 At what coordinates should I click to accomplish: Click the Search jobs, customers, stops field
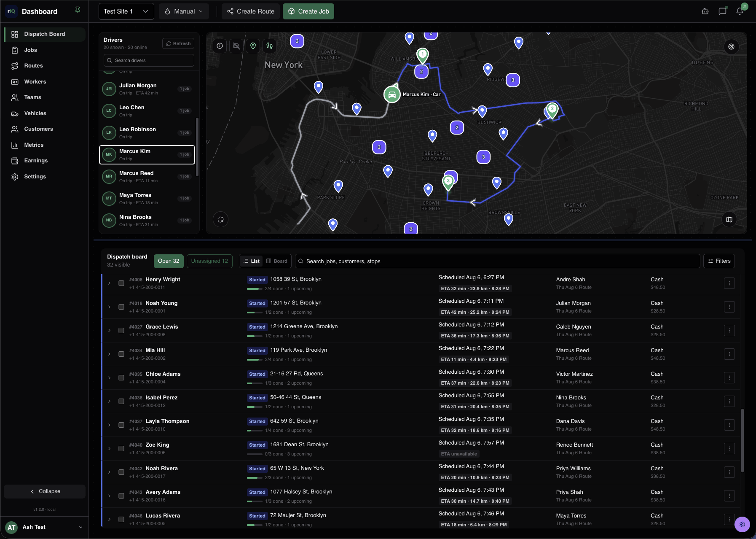(x=497, y=261)
